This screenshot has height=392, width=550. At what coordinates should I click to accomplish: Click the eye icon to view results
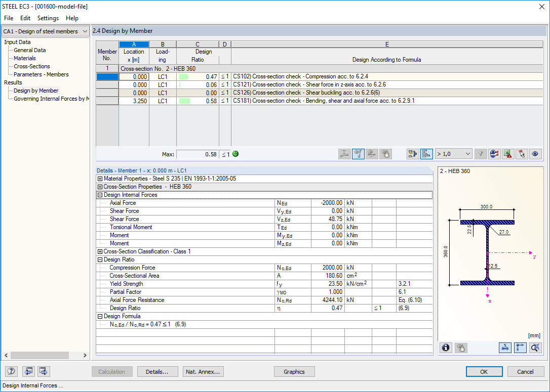[x=535, y=154]
